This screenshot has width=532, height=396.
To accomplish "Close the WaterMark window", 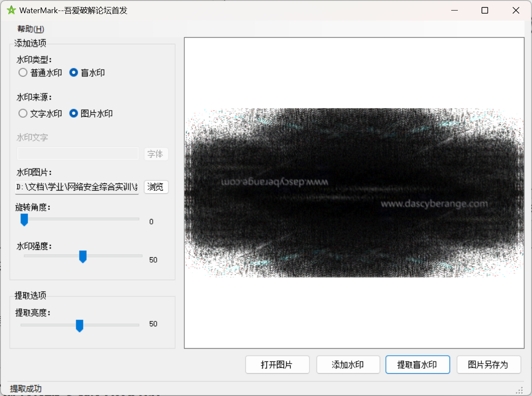I will [516, 11].
